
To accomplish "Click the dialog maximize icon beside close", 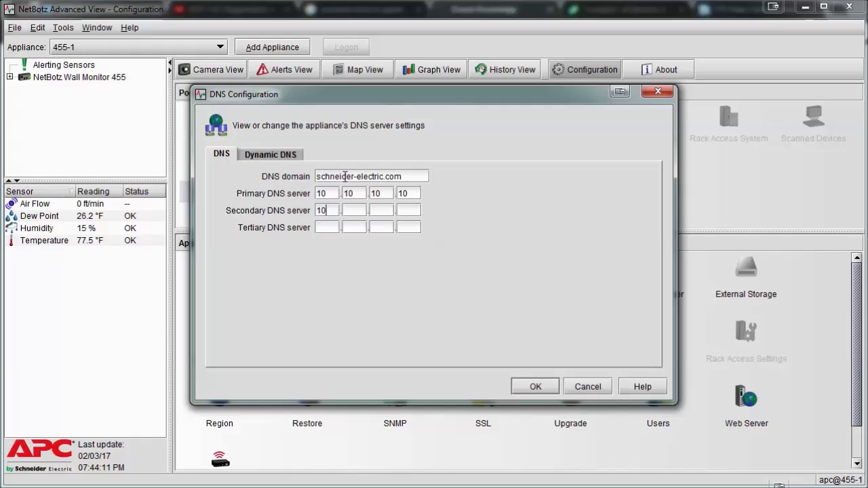I will (620, 91).
